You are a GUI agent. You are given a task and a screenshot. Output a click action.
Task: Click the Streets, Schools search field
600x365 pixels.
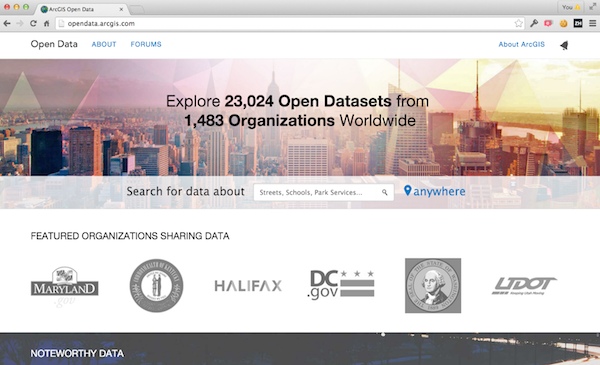(323, 192)
